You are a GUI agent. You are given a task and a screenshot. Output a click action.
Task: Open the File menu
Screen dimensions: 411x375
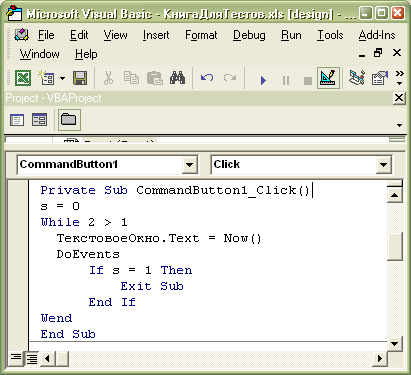(x=46, y=35)
